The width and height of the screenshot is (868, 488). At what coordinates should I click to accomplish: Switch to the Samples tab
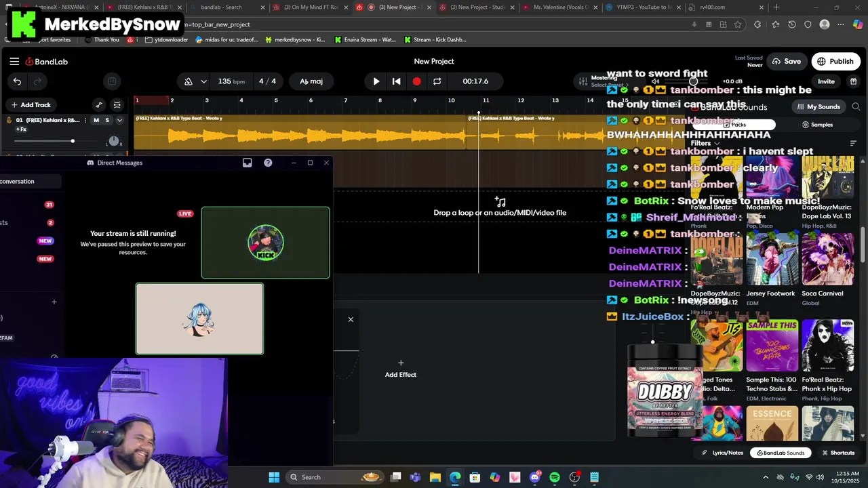[x=817, y=125]
